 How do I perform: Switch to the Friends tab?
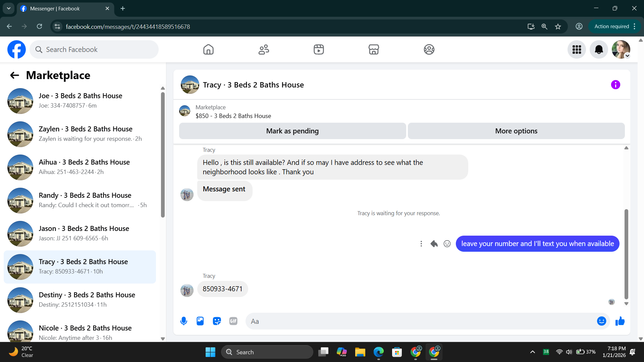pos(264,50)
